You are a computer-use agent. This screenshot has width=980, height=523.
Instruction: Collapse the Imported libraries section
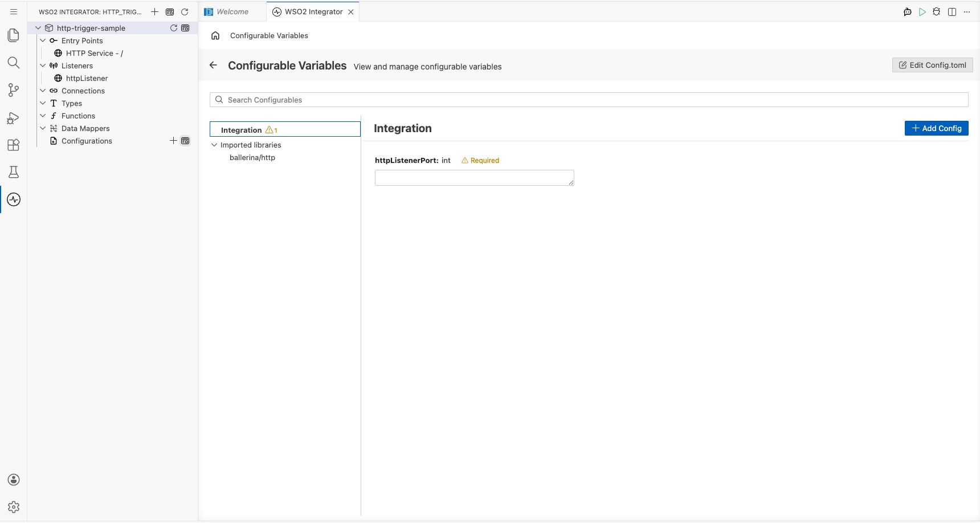click(214, 145)
